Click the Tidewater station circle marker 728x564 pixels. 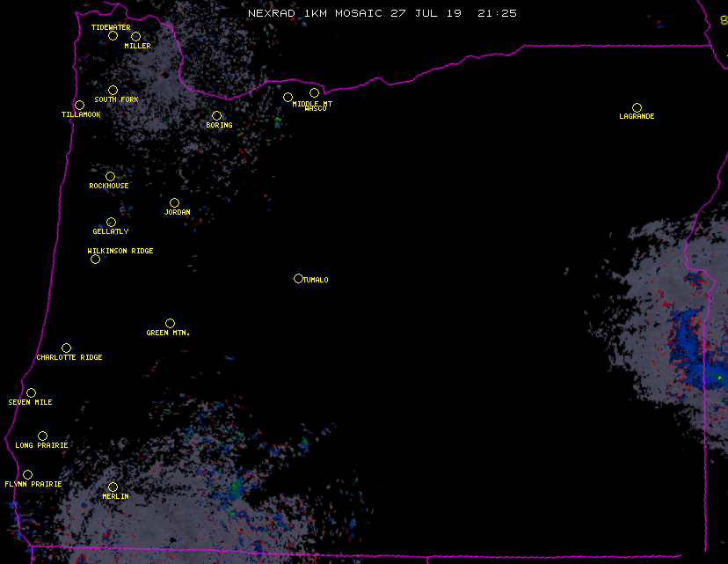113,36
